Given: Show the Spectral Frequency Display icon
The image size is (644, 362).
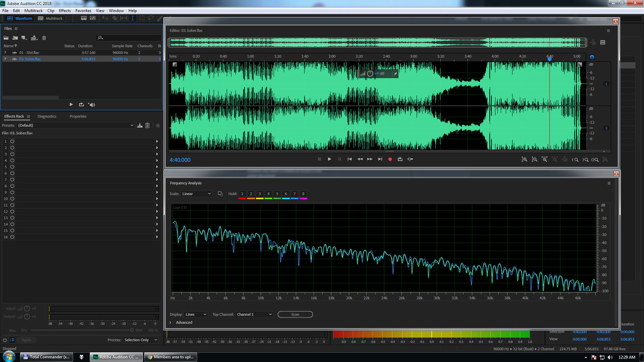Looking at the screenshot, I should pyautogui.click(x=84, y=18).
